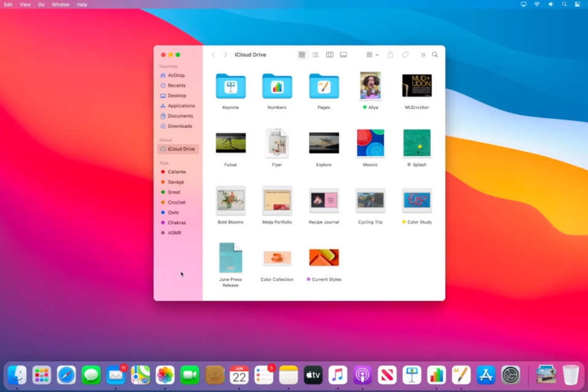Open the Numbers folder

[x=277, y=86]
